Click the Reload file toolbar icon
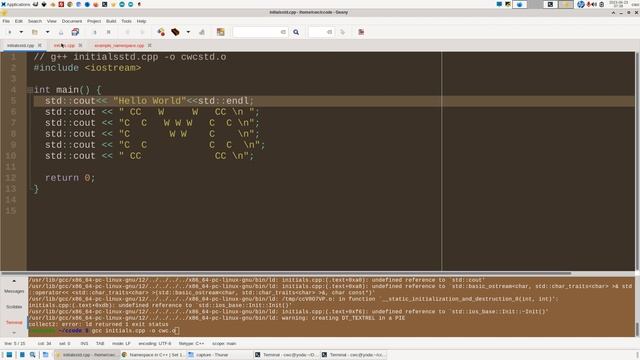640x360 pixels. (x=95, y=32)
